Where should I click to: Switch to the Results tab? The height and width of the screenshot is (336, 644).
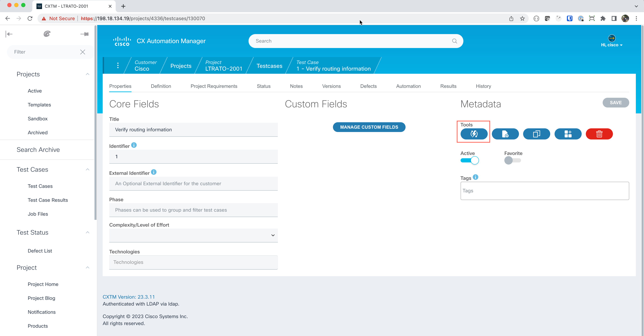click(448, 86)
